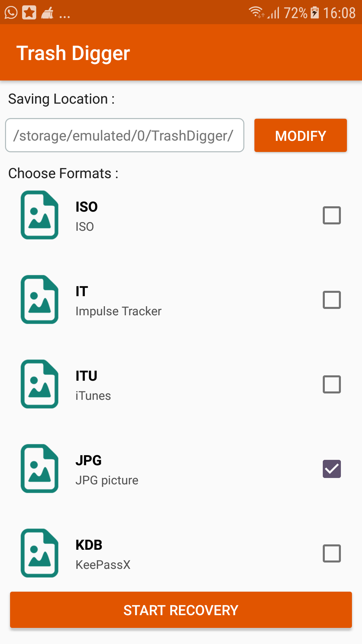Tick the ITU iTunes checkbox
362x644 pixels.
tap(332, 384)
